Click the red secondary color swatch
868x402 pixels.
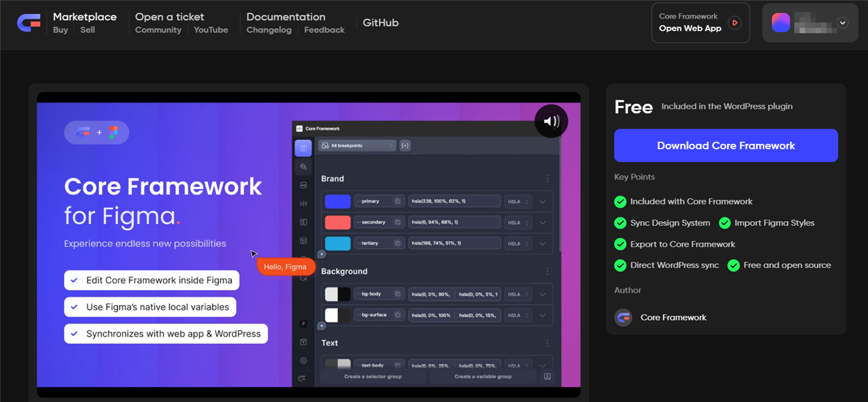click(x=338, y=222)
